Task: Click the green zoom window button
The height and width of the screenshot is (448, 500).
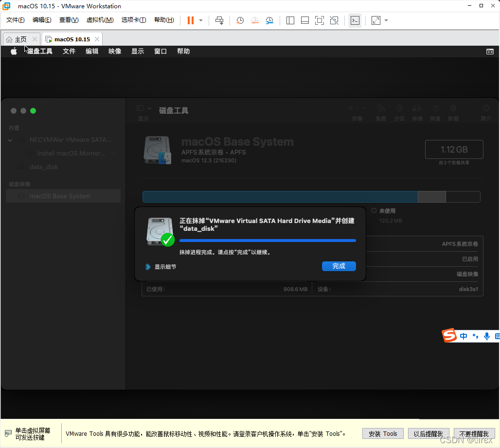Action: (33, 111)
